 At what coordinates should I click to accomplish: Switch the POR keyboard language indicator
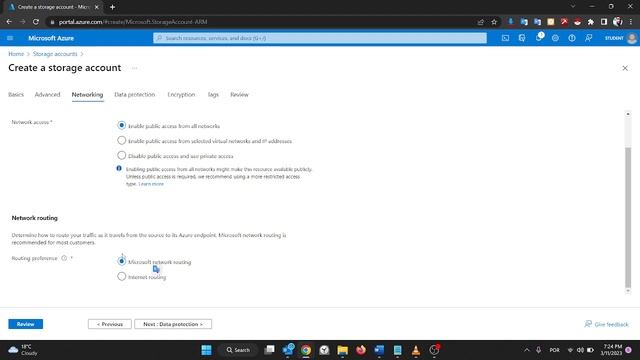(554, 350)
